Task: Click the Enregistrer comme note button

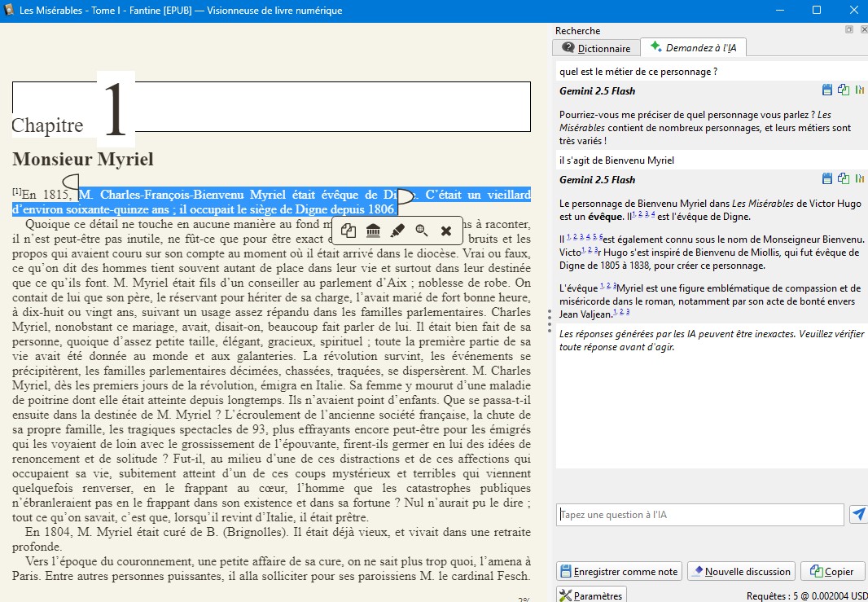Action: click(x=619, y=571)
